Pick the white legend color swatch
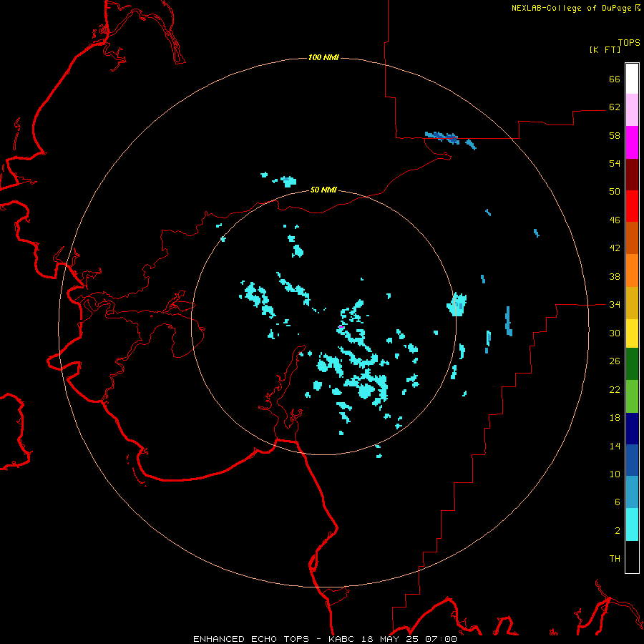This screenshot has width=644, height=644. click(632, 79)
